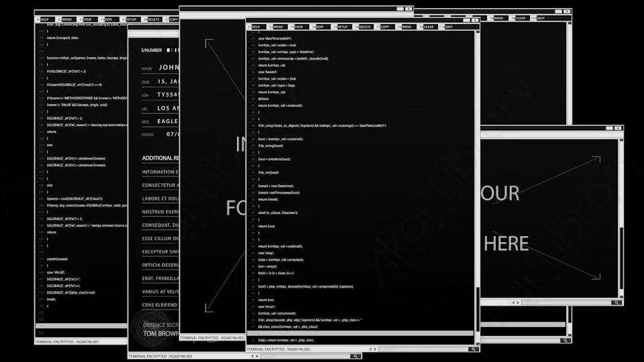Click the "break;" line in left window
This screenshot has width=644, height=362.
tap(52, 299)
